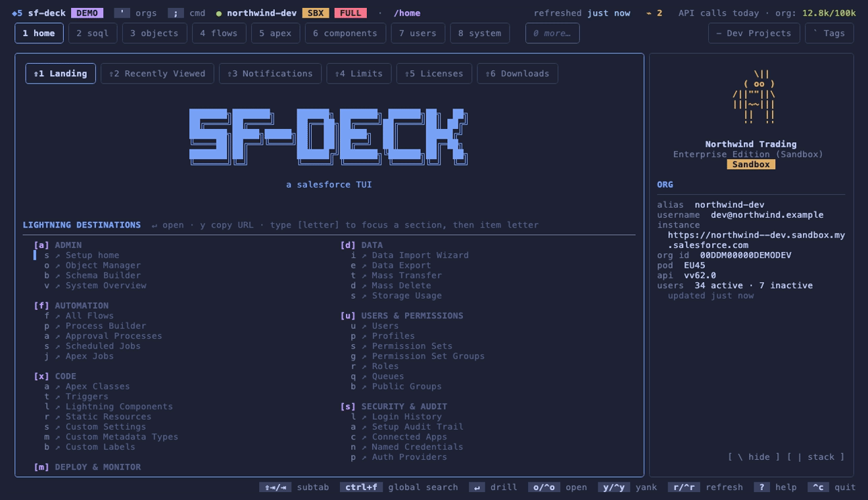Open the Recently Viewed subtab
The width and height of the screenshot is (868, 500).
157,74
